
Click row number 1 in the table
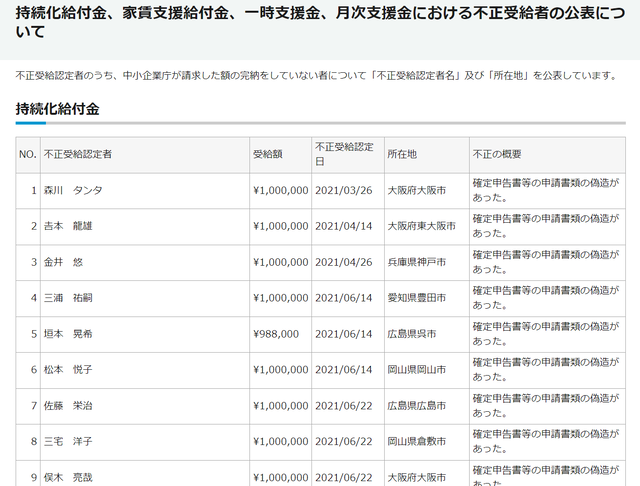point(34,191)
